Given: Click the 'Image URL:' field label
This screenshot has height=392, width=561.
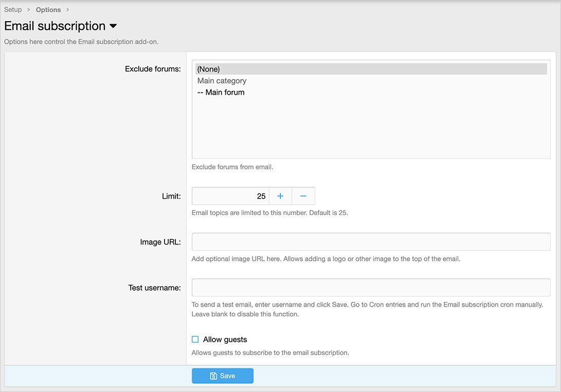Looking at the screenshot, I should click(160, 242).
